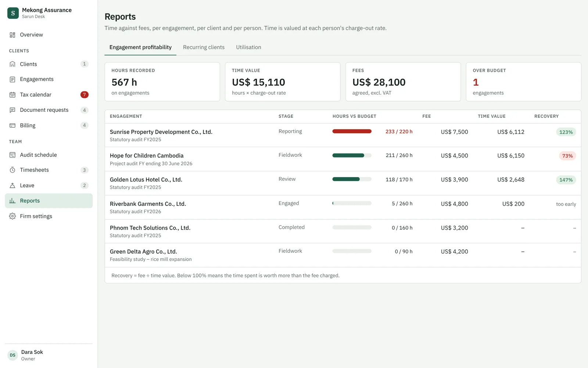Click the Engagement column header

tap(126, 116)
